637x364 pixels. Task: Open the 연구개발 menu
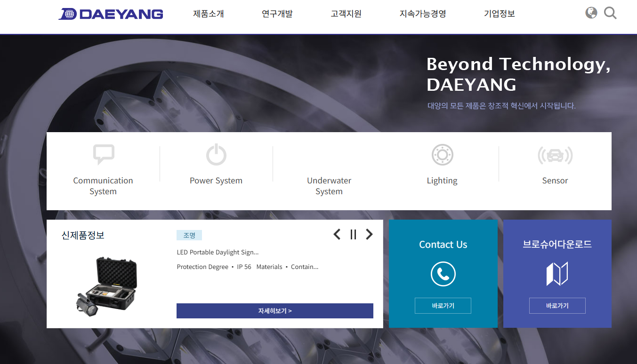coord(277,14)
